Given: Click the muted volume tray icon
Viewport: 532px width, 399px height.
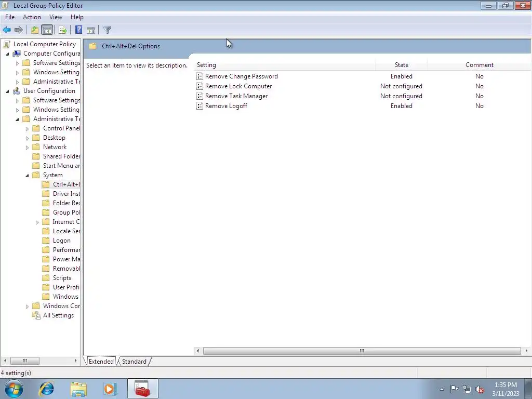Looking at the screenshot, I should point(480,389).
